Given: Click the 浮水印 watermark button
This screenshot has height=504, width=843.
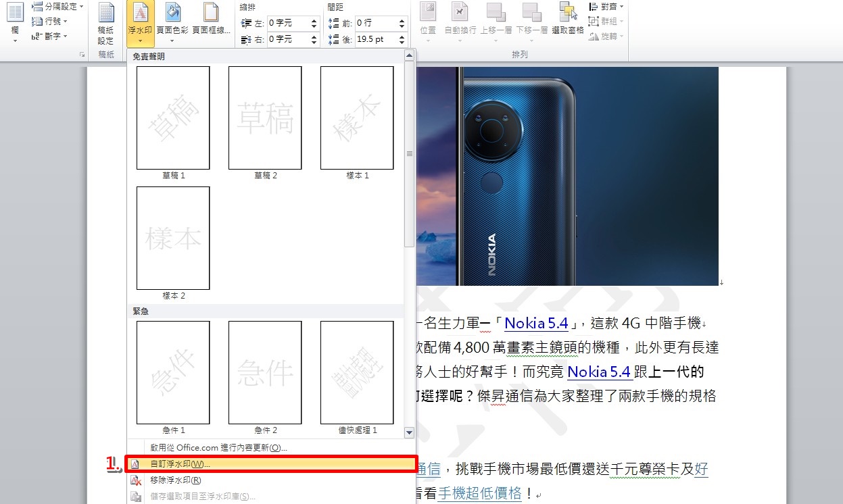Looking at the screenshot, I should pos(140,23).
